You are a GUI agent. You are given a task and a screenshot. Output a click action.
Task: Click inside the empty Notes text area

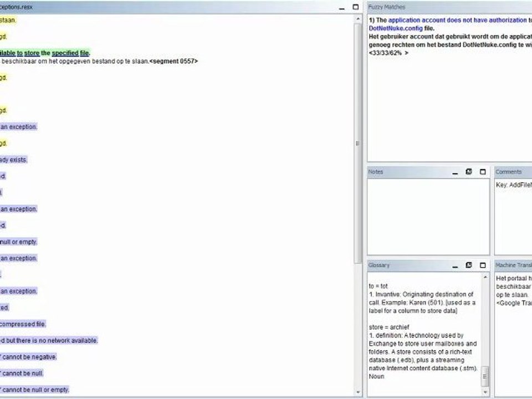[x=428, y=217]
